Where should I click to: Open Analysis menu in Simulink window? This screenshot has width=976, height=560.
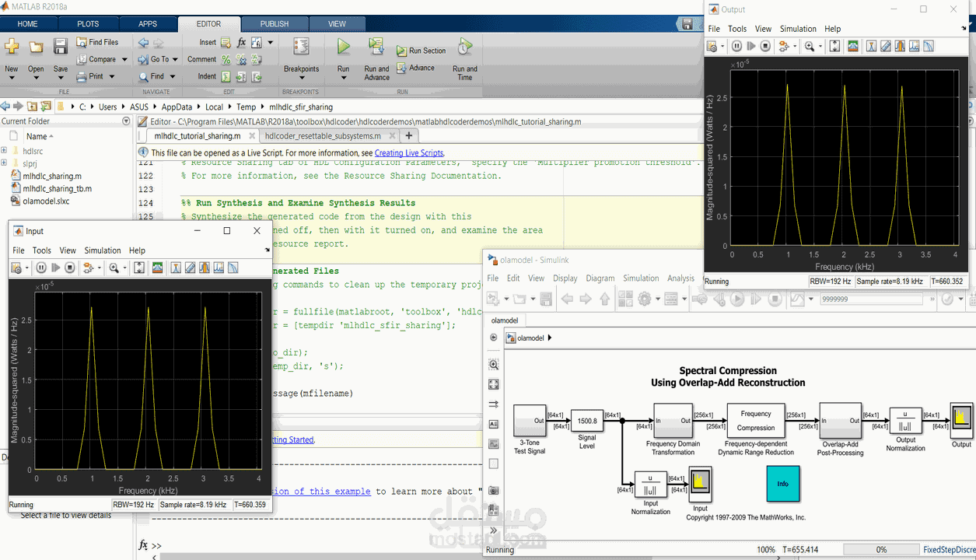(x=680, y=278)
